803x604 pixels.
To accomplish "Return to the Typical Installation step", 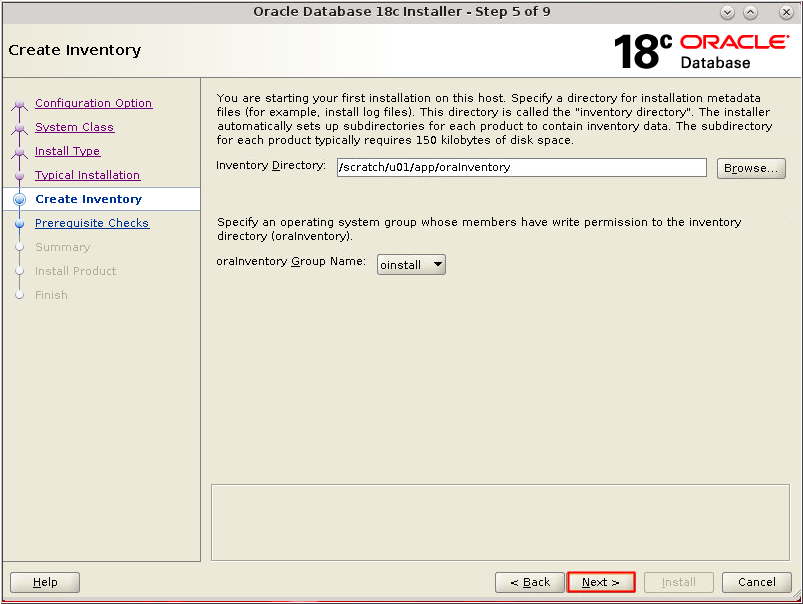I will [87, 175].
